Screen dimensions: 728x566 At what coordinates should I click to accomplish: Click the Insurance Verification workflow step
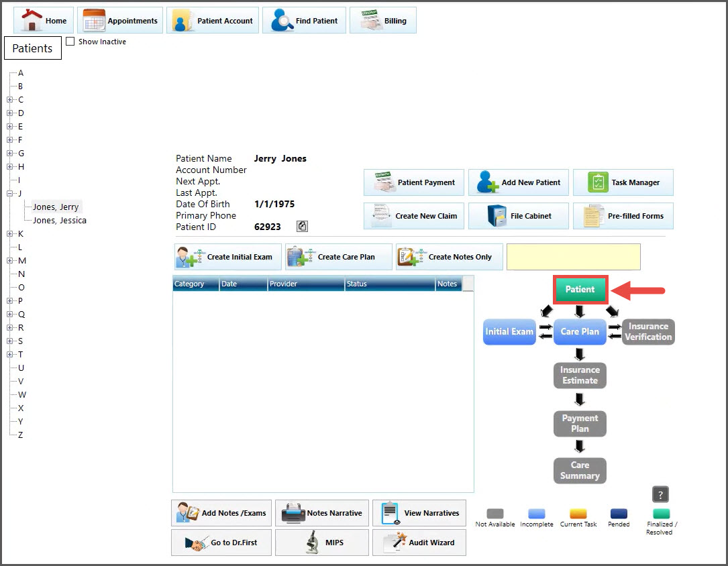click(x=648, y=332)
